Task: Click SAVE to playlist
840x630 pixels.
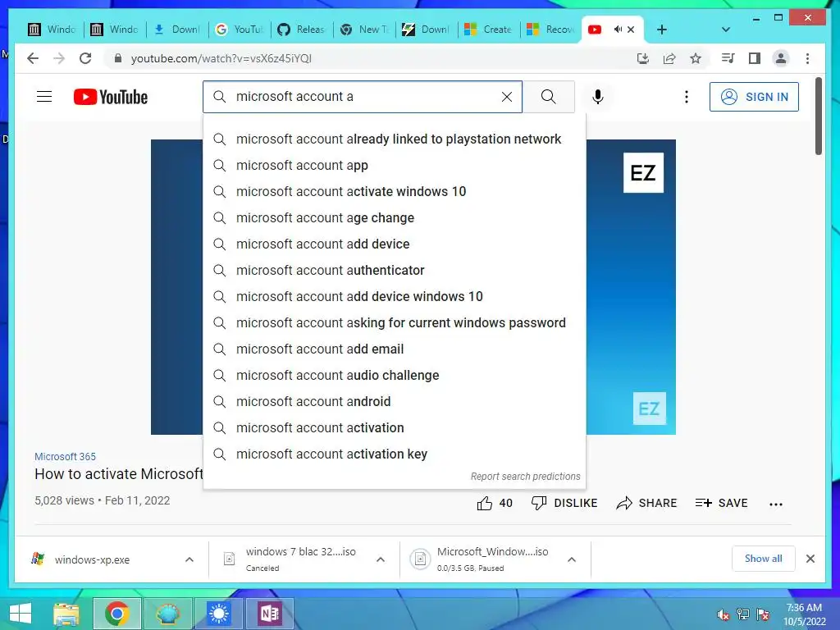Action: (721, 503)
